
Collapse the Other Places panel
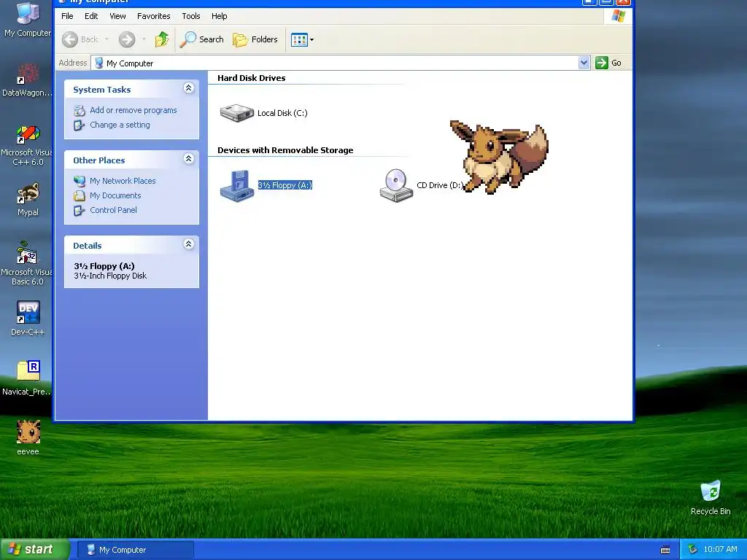(x=189, y=159)
